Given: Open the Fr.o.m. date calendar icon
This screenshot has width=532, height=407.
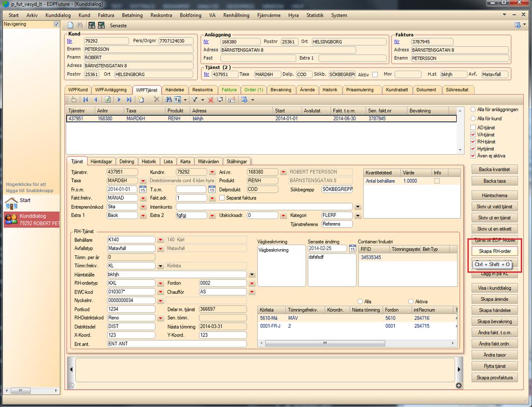Looking at the screenshot, I should (x=143, y=189).
